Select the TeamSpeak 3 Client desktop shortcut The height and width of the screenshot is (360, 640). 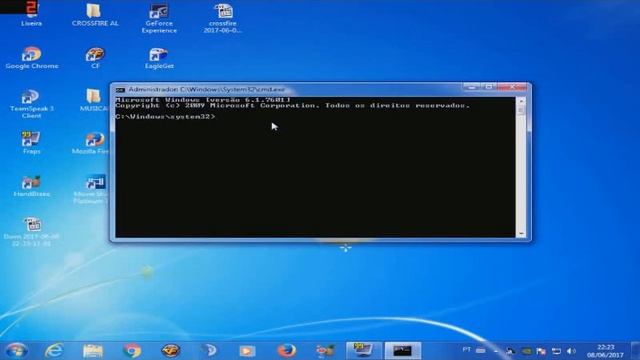coord(31,104)
